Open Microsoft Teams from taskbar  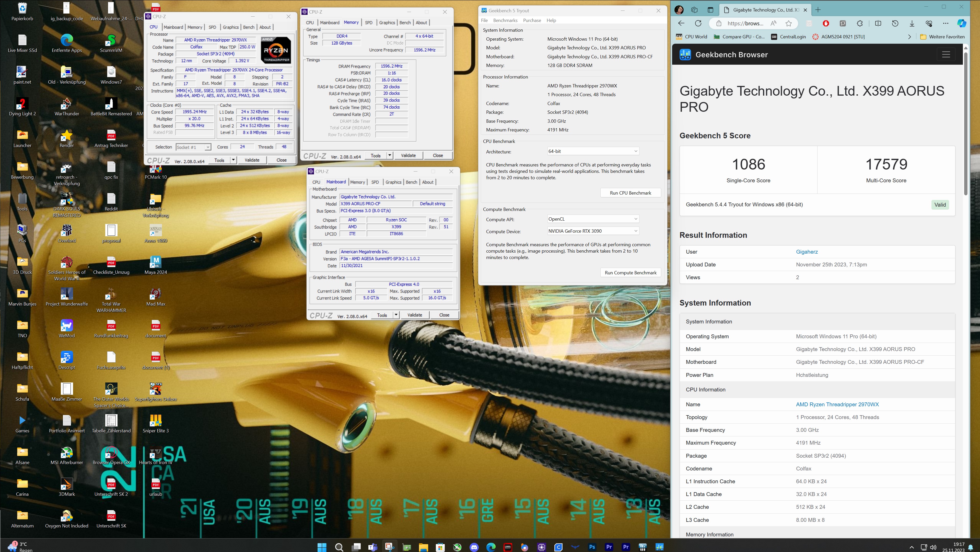[x=372, y=547]
